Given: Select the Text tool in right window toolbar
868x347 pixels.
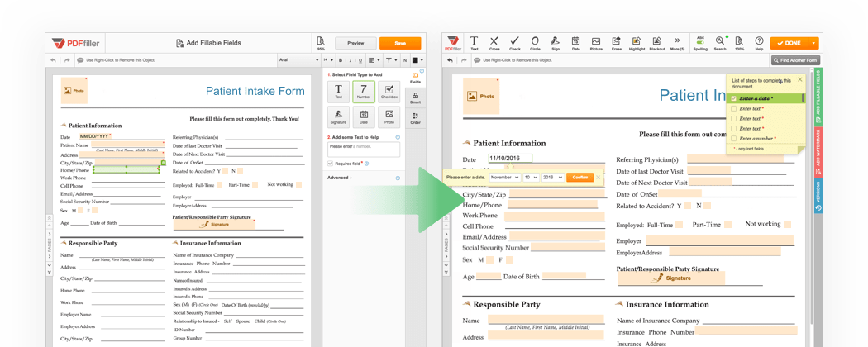Looking at the screenshot, I should coord(475,43).
